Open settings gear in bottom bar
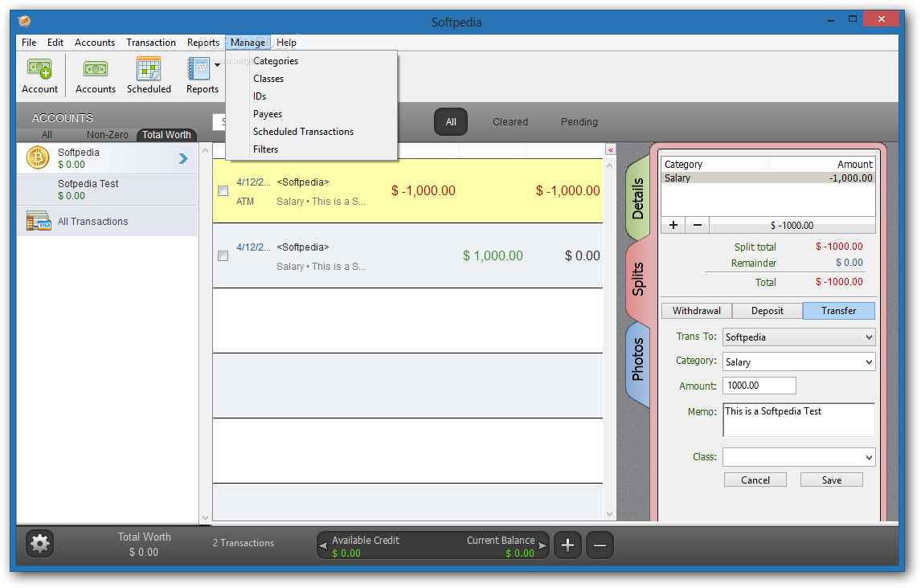The image size is (921, 588). pos(40,544)
